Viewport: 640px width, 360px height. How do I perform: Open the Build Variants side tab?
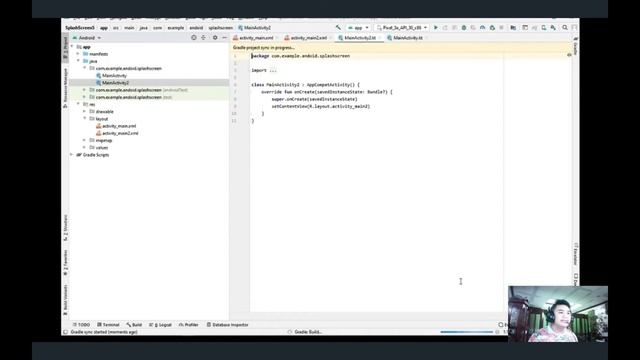tap(65, 300)
